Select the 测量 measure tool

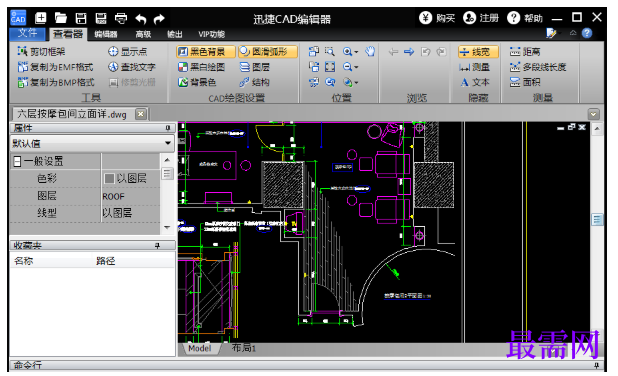[475, 67]
